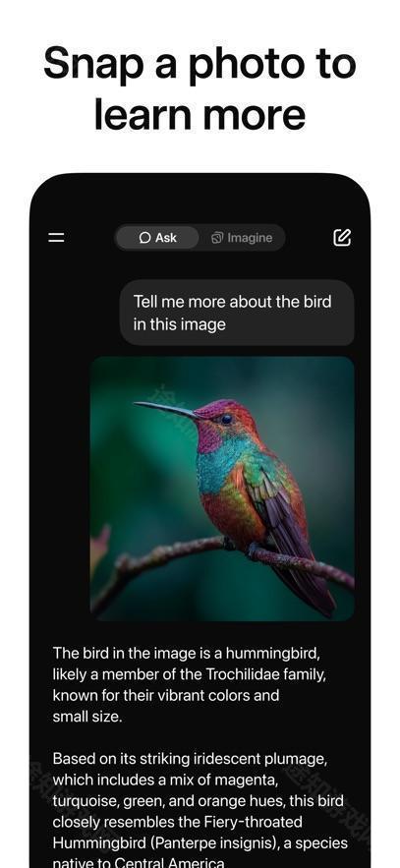Click the 'learn more' headline line

[x=200, y=113]
